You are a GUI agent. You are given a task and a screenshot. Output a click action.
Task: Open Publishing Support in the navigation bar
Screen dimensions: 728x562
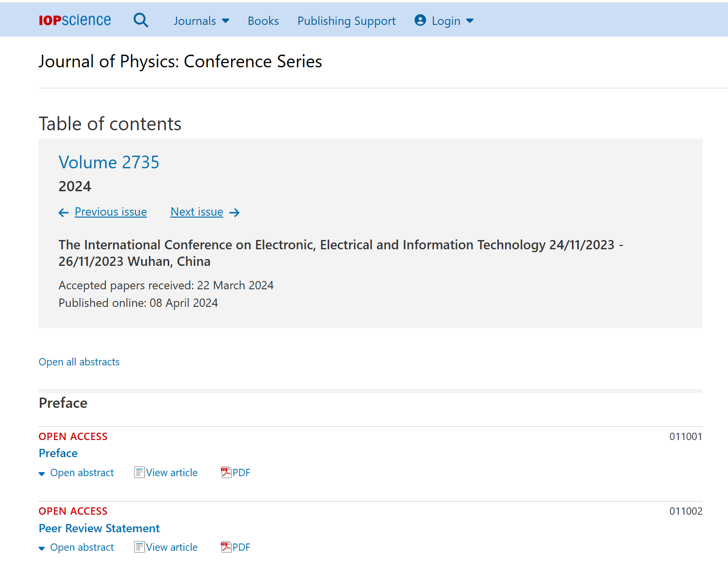[x=347, y=21]
